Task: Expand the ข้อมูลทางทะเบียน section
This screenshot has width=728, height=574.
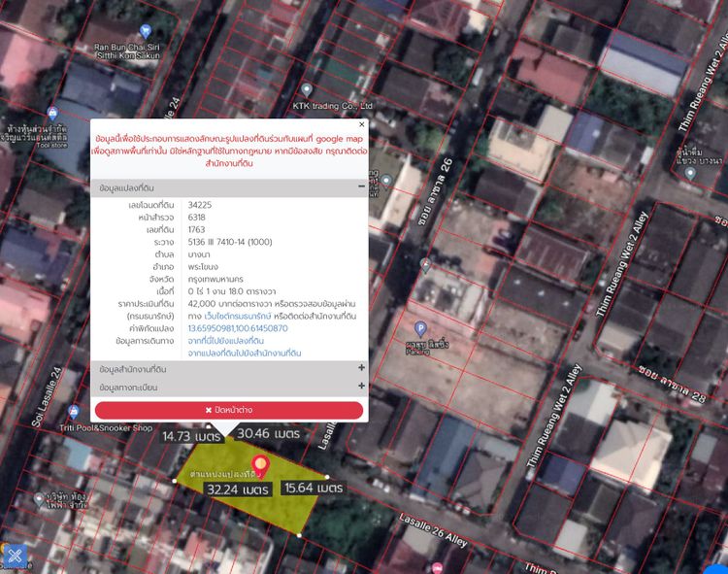Action: coord(361,387)
